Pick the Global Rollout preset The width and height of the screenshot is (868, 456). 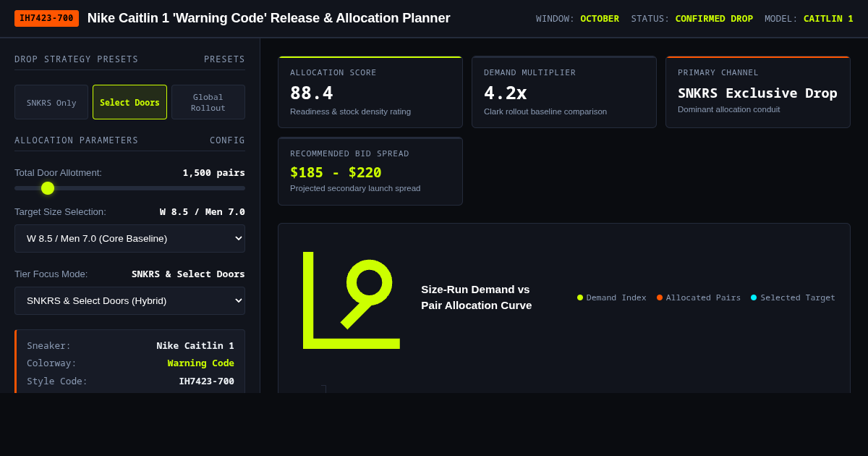tap(208, 102)
